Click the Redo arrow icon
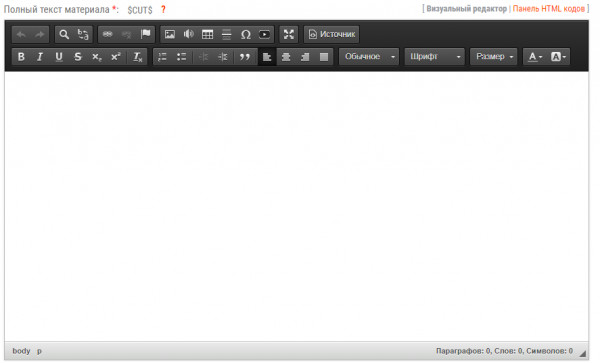600x363 pixels. [x=39, y=34]
